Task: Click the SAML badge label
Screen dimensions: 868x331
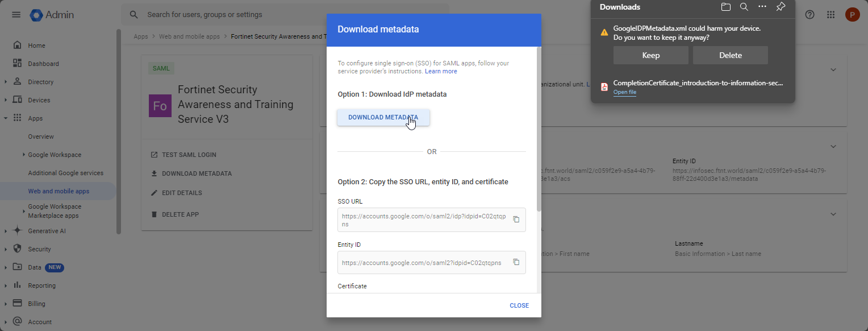Action: tap(161, 68)
